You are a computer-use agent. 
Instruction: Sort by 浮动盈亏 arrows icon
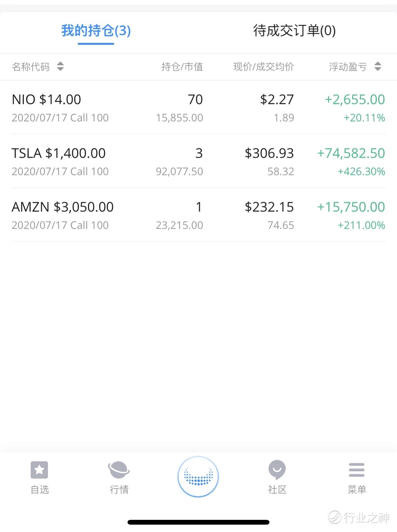pyautogui.click(x=378, y=67)
